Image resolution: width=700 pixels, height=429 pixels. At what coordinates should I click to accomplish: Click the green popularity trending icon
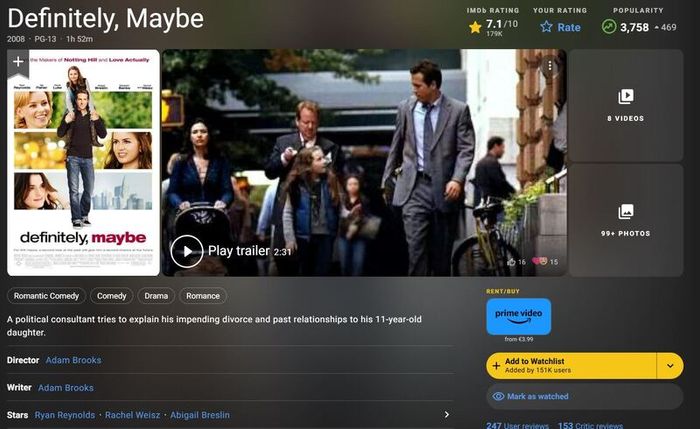(608, 27)
